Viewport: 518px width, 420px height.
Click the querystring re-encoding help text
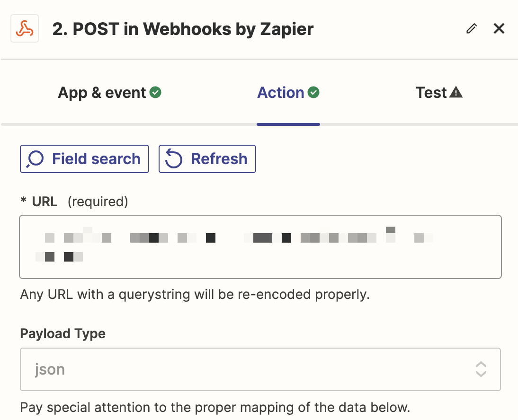pos(195,295)
